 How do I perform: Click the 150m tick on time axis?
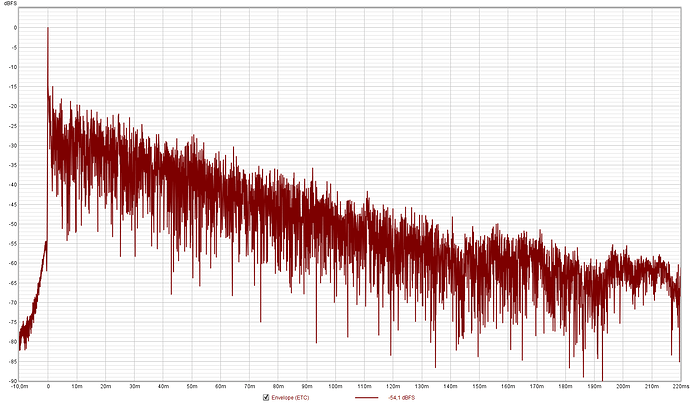pyautogui.click(x=479, y=386)
